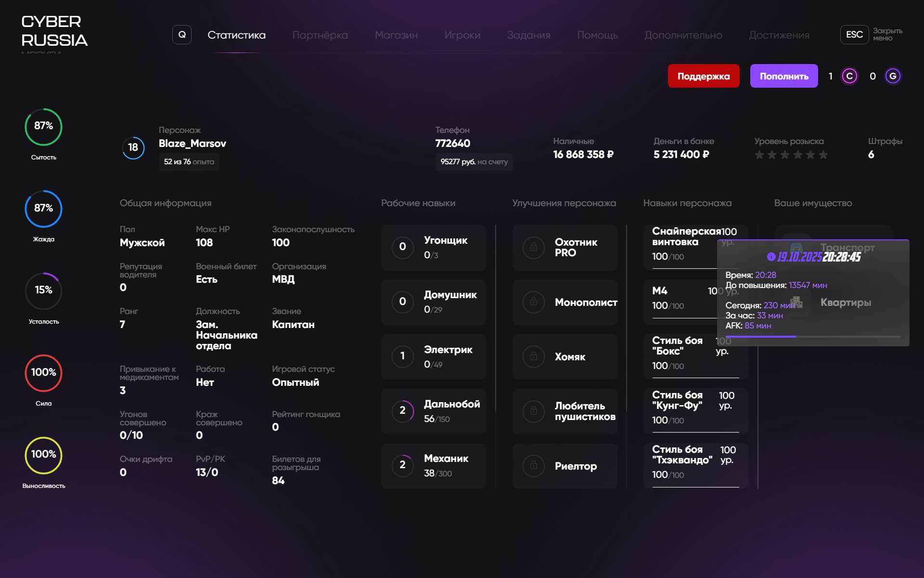The image size is (924, 578).
Task: Click the Усталость 15% progress ring
Action: (x=43, y=291)
